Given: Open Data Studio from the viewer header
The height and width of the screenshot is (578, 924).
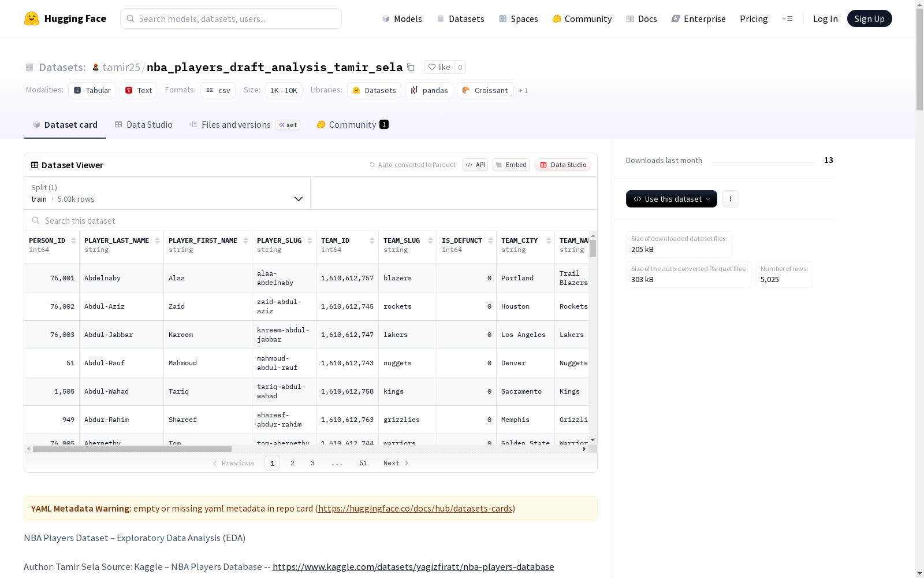Looking at the screenshot, I should click(562, 165).
